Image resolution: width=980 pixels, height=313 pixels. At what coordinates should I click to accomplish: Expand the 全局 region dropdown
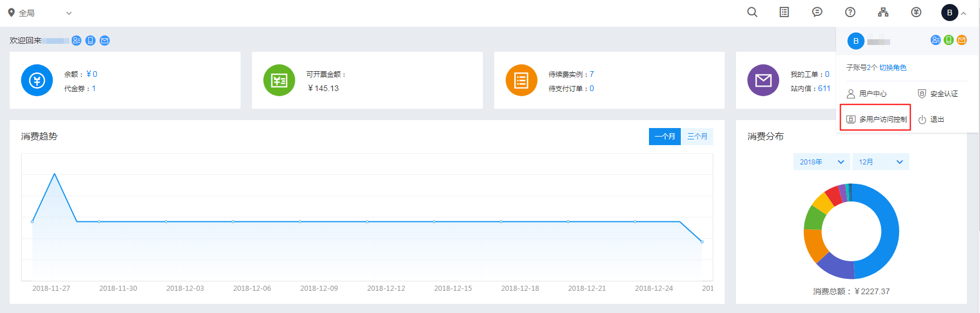pyautogui.click(x=40, y=13)
